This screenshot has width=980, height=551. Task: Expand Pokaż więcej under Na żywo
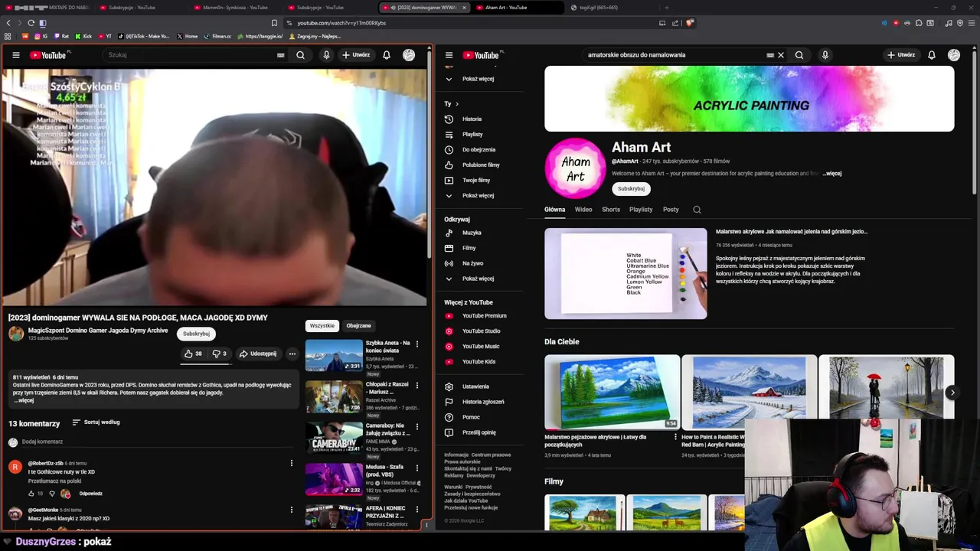479,279
